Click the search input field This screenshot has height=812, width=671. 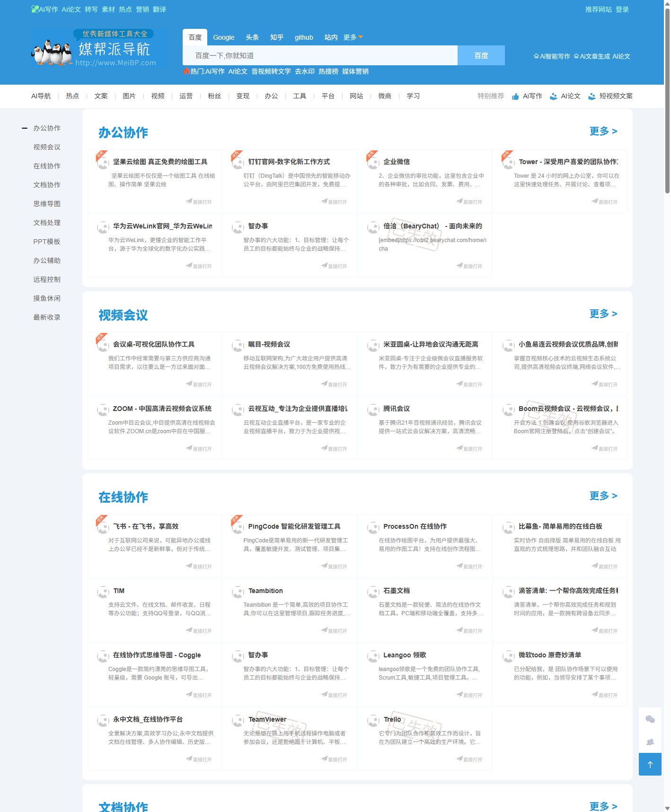[x=320, y=55]
